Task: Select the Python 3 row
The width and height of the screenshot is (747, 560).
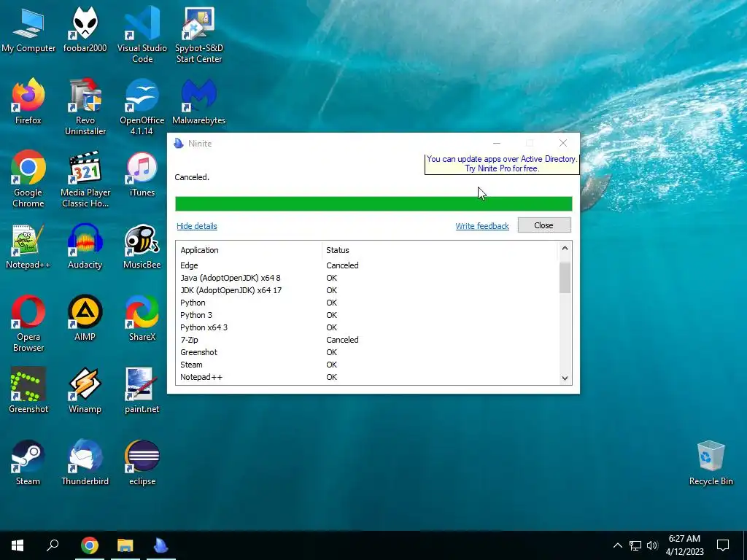Action: [x=368, y=315]
